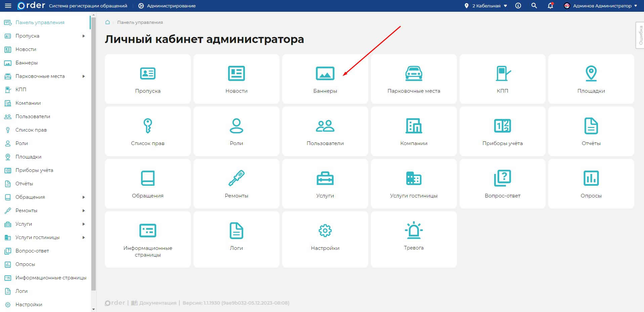Click the info circle icon in header
The height and width of the screenshot is (312, 644).
point(518,6)
